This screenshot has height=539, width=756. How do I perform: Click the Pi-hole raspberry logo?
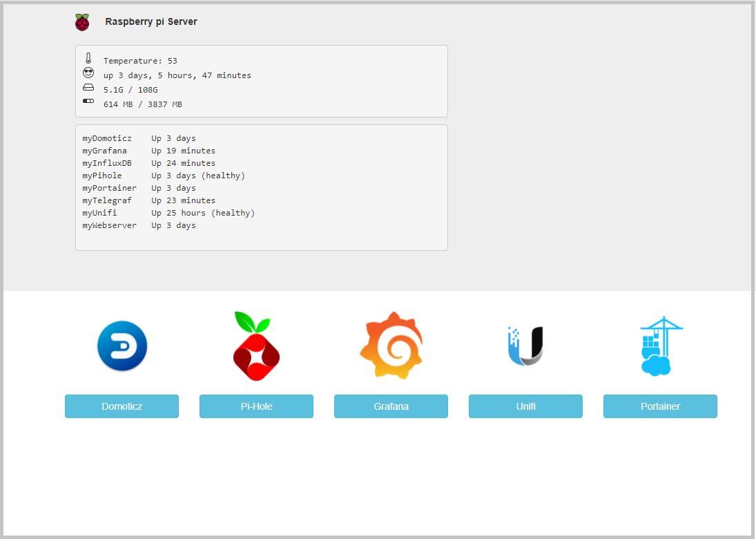tap(256, 346)
